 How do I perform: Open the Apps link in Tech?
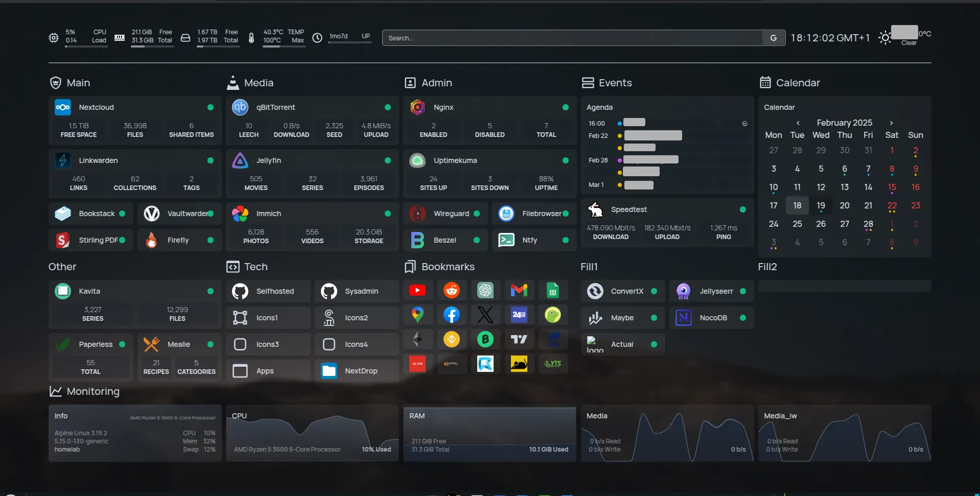pyautogui.click(x=268, y=371)
